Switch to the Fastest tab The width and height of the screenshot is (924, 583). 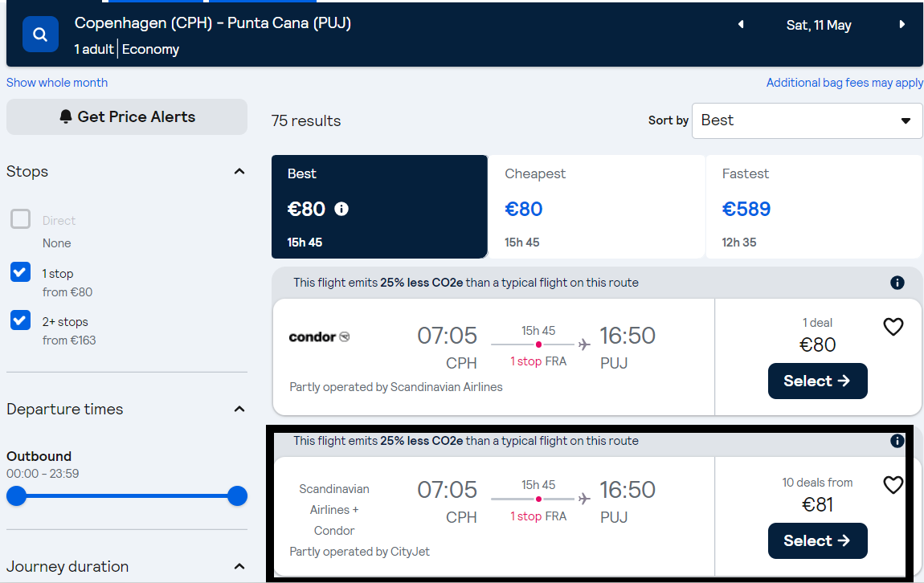[x=814, y=206]
